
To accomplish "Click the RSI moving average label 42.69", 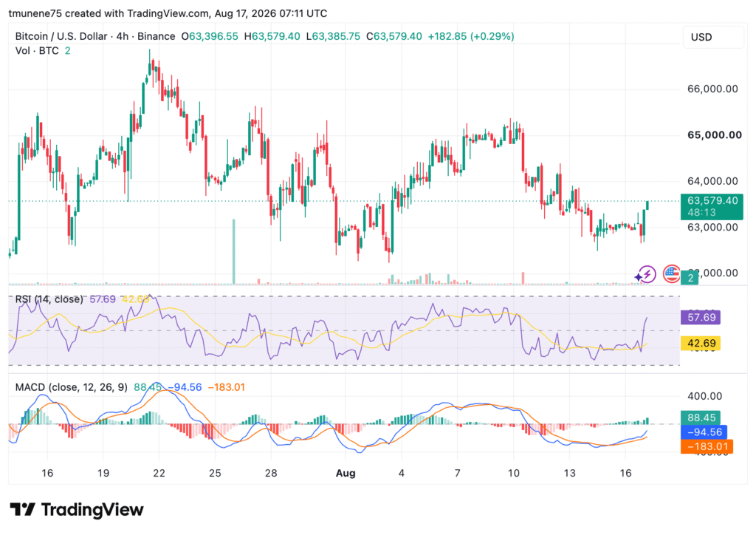I will 701,343.
